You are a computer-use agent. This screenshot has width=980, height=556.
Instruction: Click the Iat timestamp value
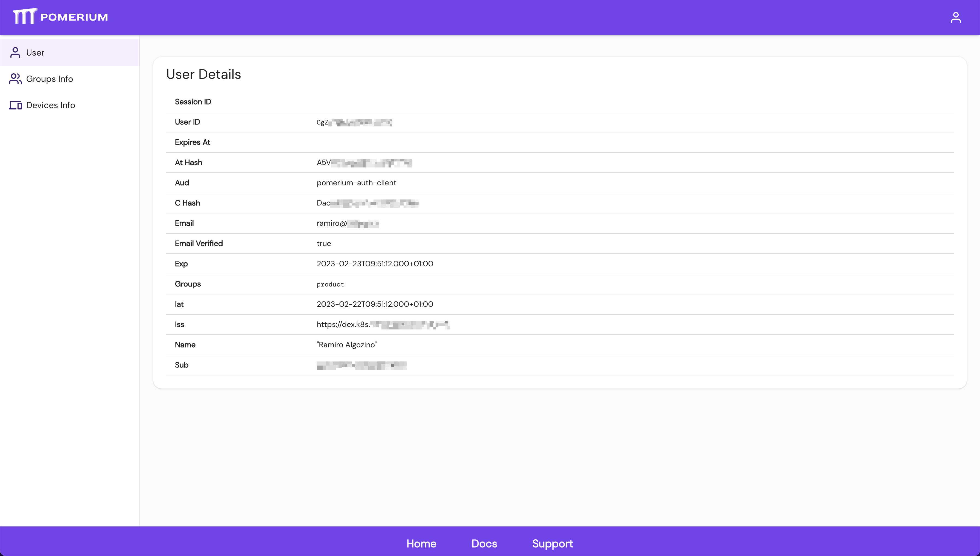pos(375,304)
